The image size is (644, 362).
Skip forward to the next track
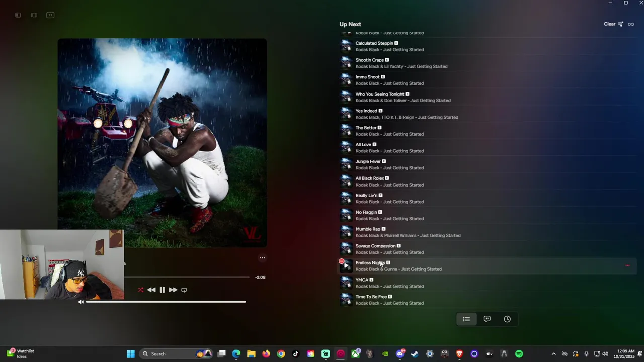[x=173, y=290]
